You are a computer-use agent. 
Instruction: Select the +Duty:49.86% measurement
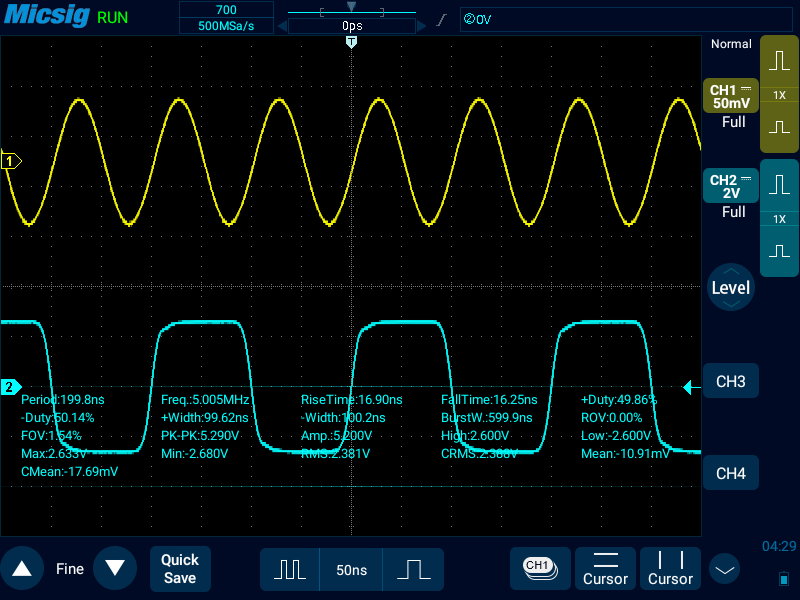click(x=619, y=399)
